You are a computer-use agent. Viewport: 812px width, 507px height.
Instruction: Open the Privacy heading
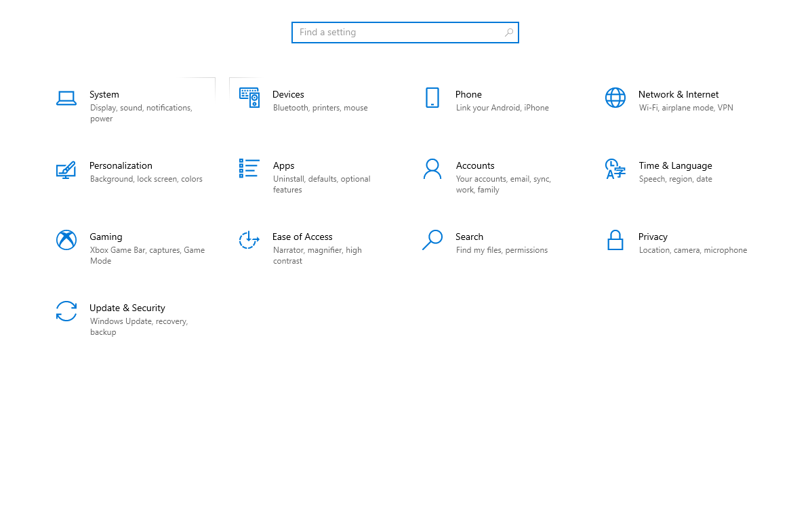click(653, 237)
